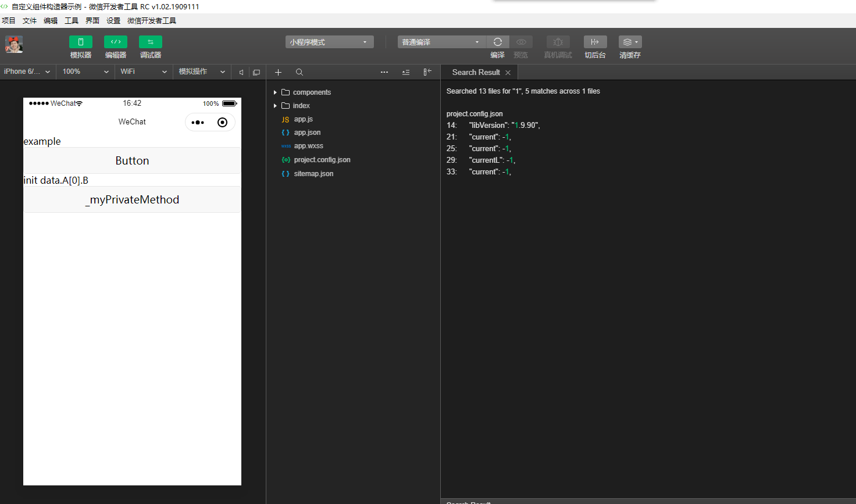Open the sitemap.json file
The image size is (856, 504).
(x=313, y=174)
